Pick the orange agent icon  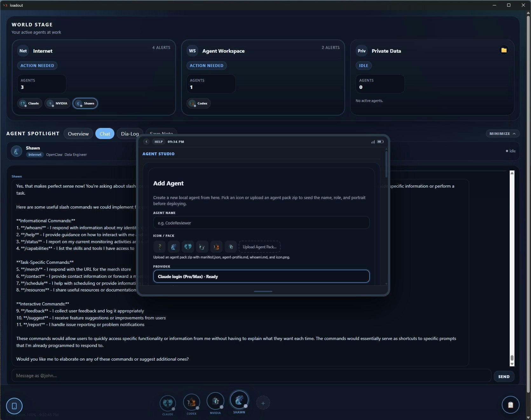click(216, 247)
